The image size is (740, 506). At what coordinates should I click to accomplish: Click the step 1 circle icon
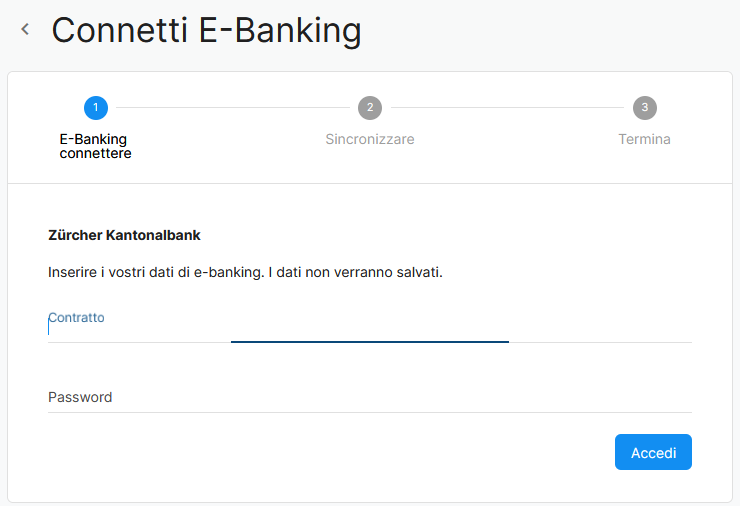[x=96, y=108]
